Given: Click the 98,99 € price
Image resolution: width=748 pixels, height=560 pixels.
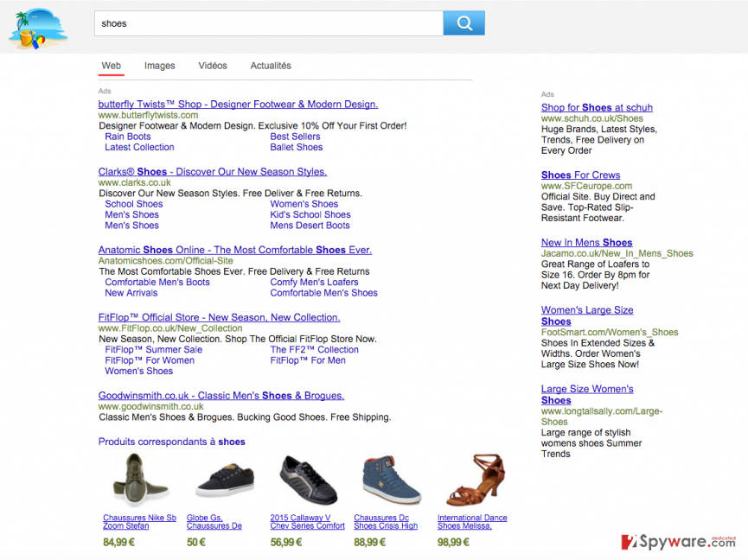Looking at the screenshot, I should click(x=453, y=543).
